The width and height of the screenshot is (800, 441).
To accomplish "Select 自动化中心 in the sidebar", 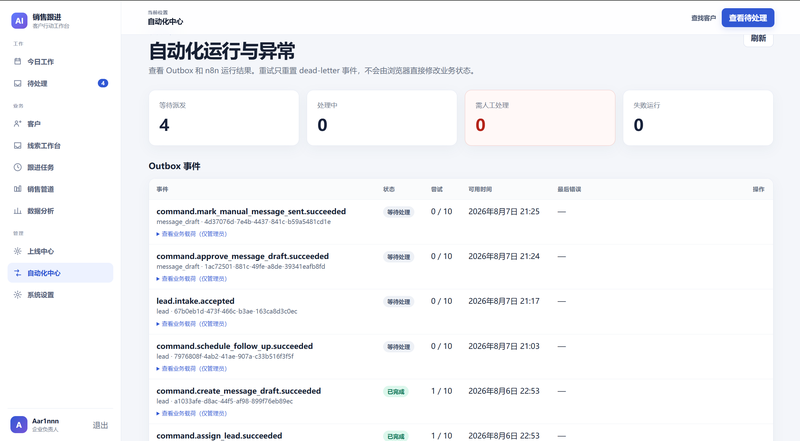I will 60,273.
